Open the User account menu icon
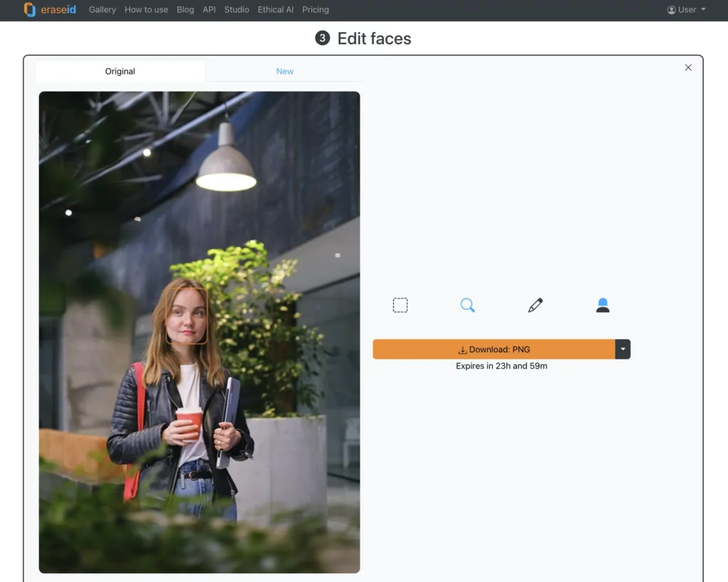 tap(671, 10)
